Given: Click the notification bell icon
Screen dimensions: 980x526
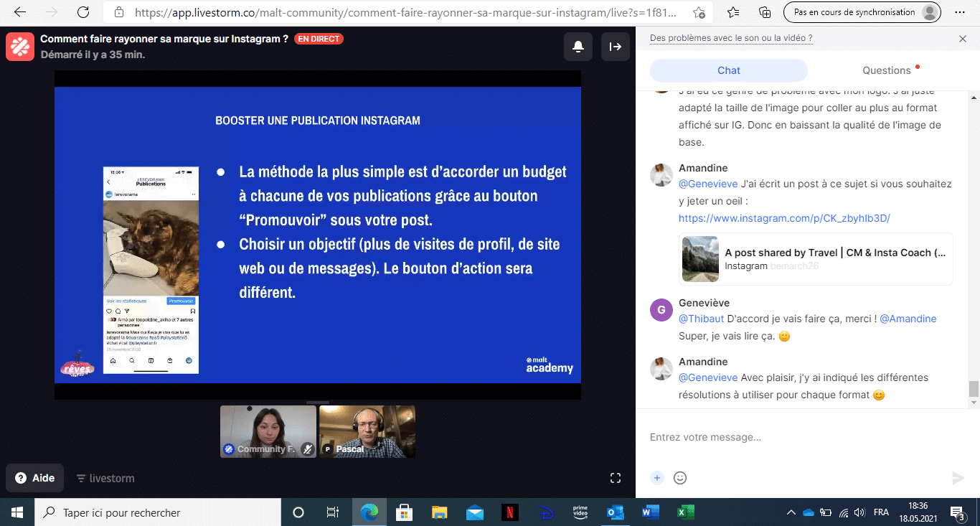Looking at the screenshot, I should 578,47.
